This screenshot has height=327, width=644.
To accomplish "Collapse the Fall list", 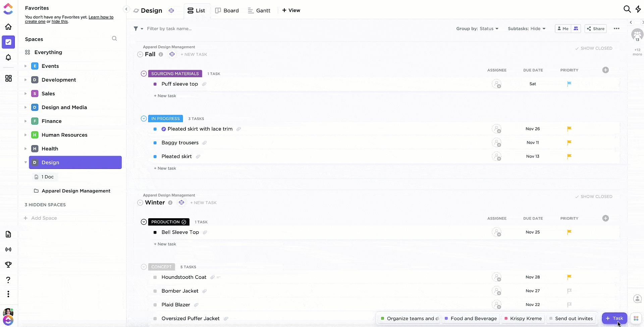I will tap(140, 54).
